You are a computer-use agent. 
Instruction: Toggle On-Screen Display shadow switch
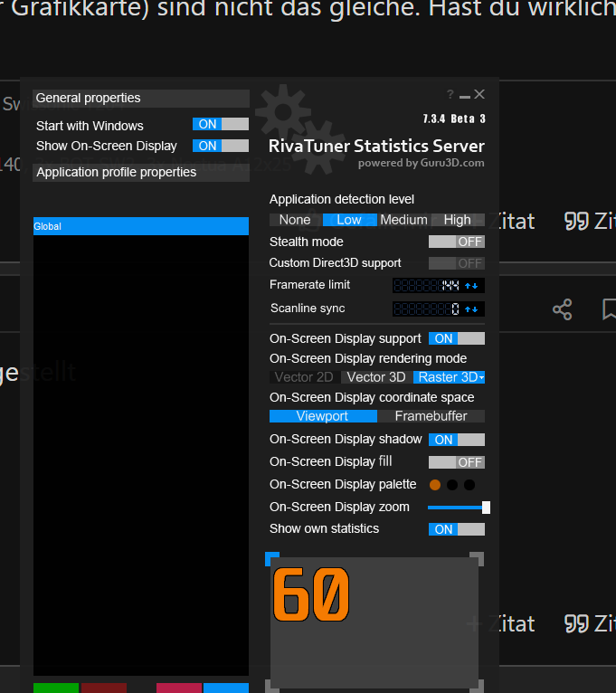coord(457,440)
